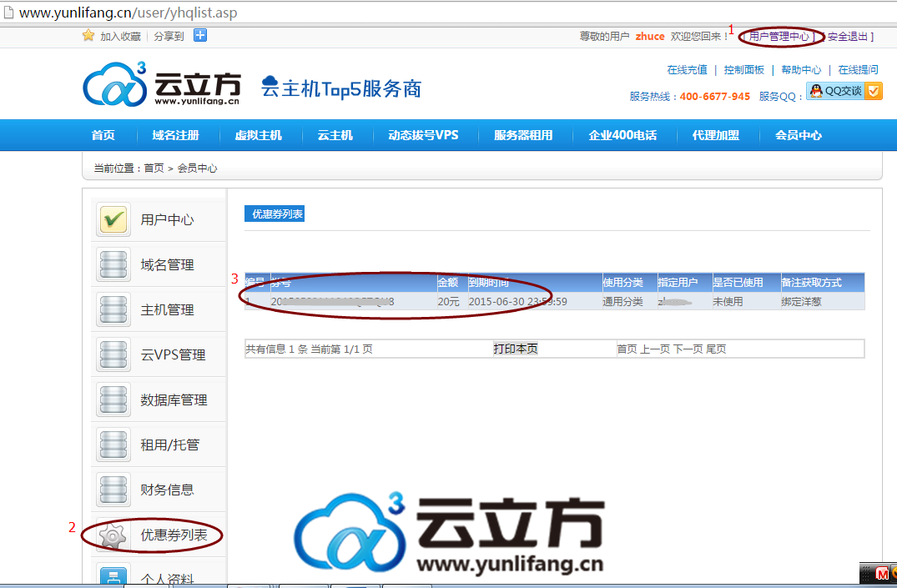Open the 在线充值 link
The height and width of the screenshot is (588, 897).
click(687, 70)
